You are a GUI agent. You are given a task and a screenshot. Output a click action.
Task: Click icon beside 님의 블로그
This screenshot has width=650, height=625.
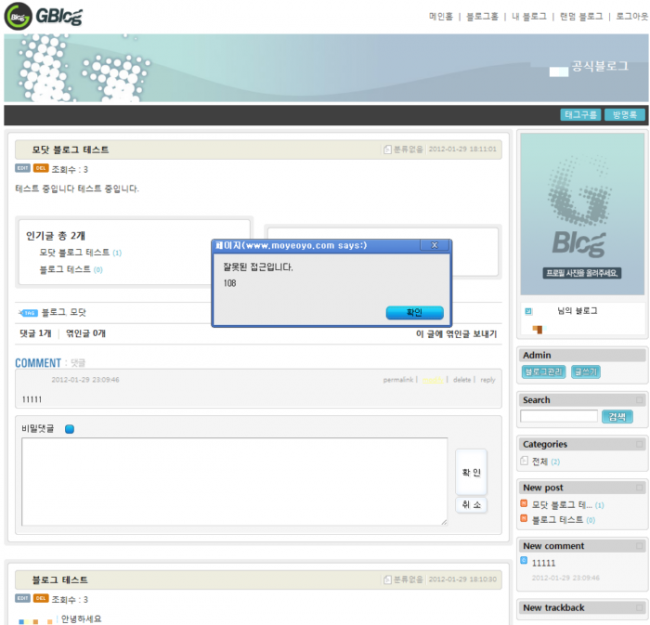click(x=528, y=311)
